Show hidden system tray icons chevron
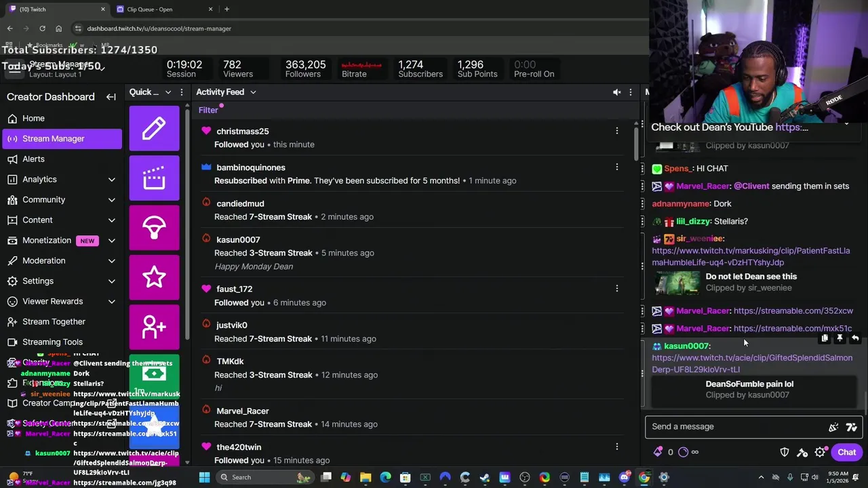868x488 pixels. click(761, 477)
